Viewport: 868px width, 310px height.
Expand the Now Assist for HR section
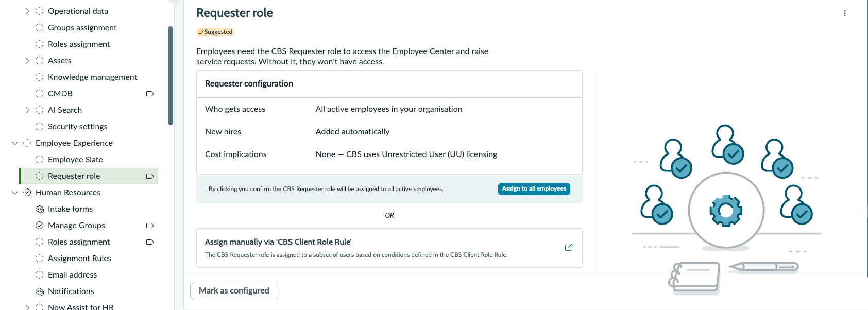[x=27, y=307]
